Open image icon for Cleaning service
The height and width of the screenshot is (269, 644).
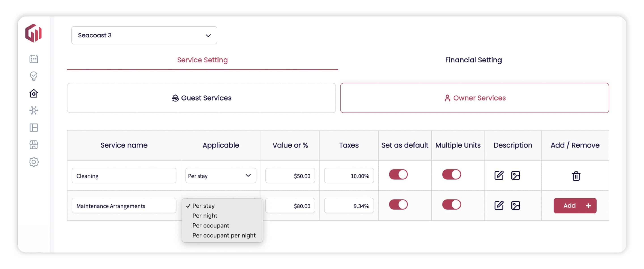(x=515, y=176)
